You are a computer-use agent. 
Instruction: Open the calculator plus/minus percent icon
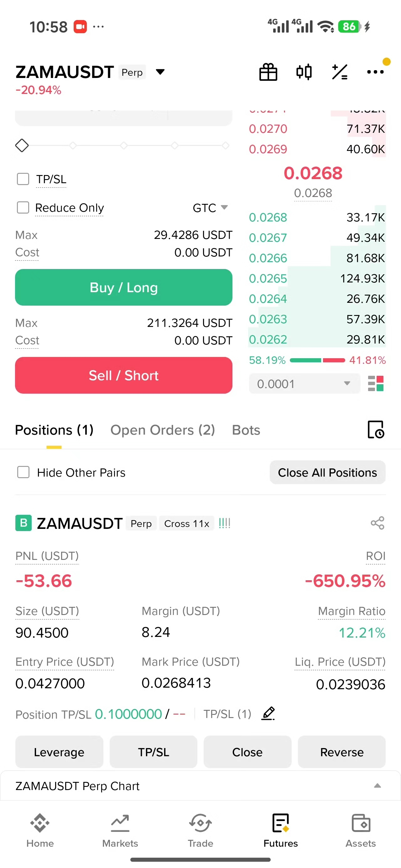click(340, 72)
